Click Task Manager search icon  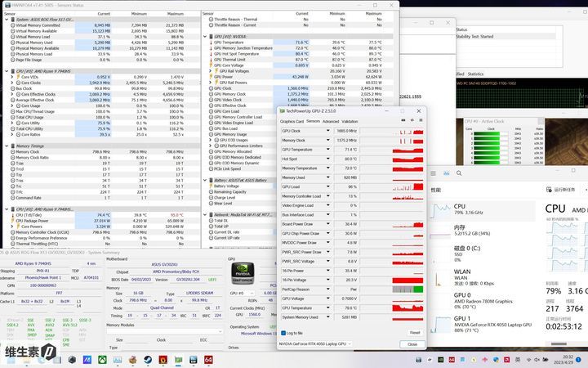coord(459,173)
